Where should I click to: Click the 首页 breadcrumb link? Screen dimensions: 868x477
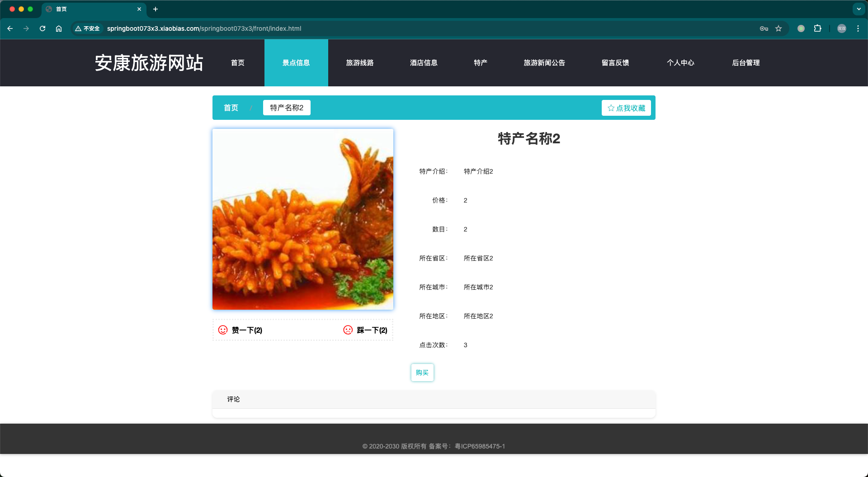231,108
